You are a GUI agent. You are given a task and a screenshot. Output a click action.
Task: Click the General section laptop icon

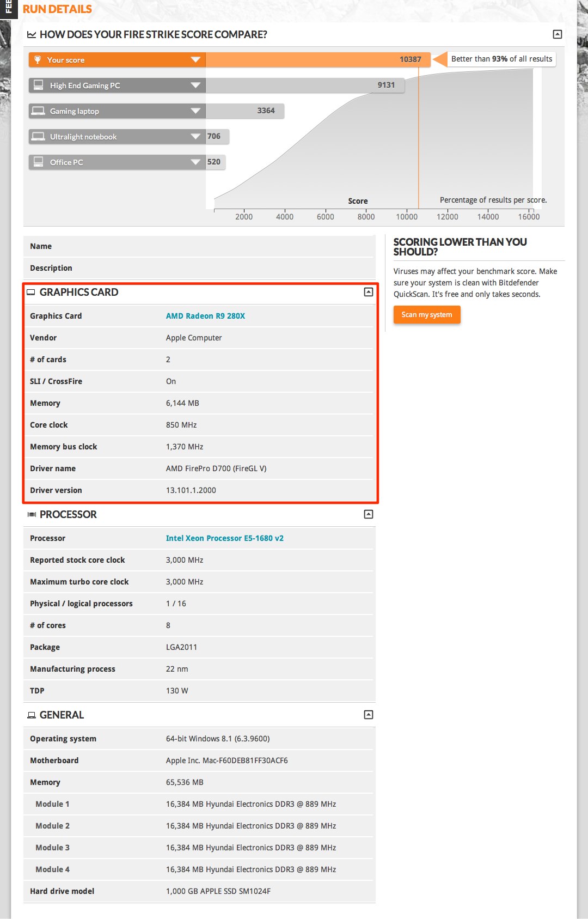32,715
